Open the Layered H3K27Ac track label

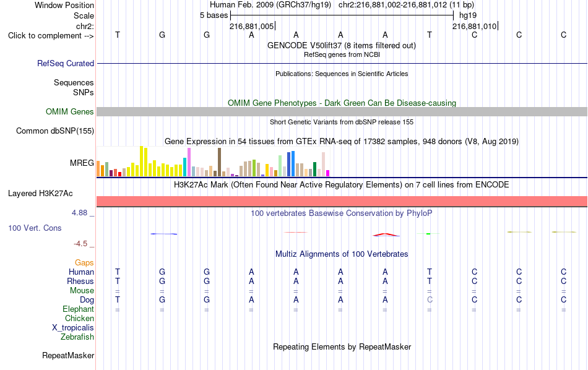[40, 194]
